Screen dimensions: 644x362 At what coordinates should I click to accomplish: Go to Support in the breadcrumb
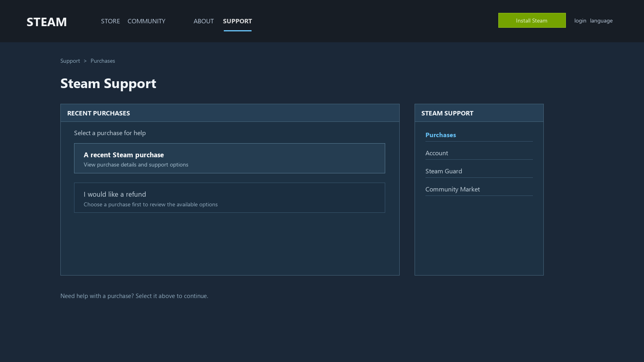[70, 61]
